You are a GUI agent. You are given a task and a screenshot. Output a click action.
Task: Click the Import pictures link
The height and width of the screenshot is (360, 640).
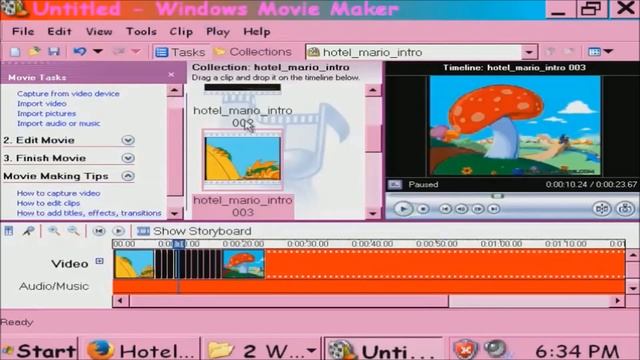(46, 113)
